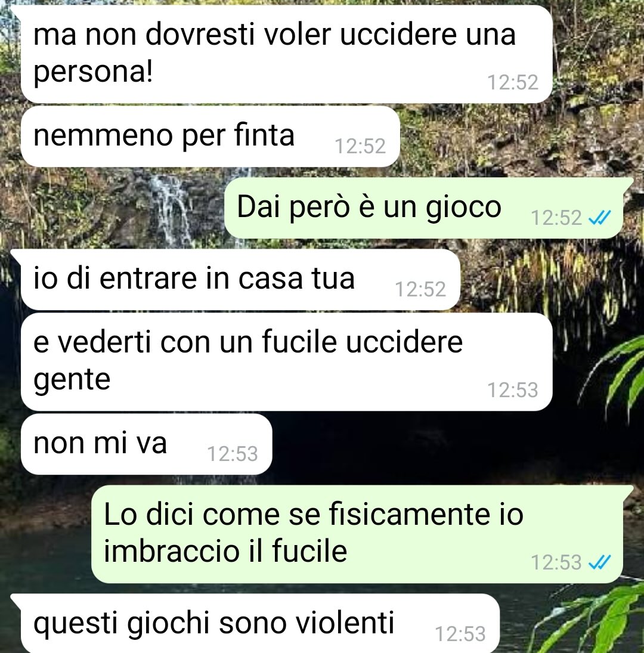The height and width of the screenshot is (653, 644).
Task: Tap the 'e vederti con un fucile uccidere gente' bubble
Action: (x=286, y=362)
